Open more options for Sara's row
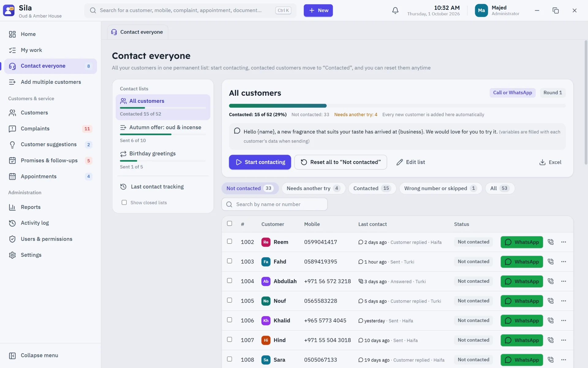This screenshot has height=368, width=588. (x=563, y=360)
